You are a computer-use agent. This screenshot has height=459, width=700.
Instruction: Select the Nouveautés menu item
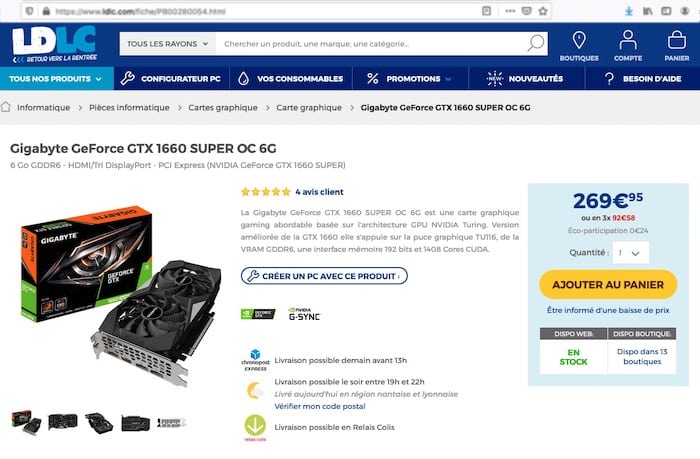click(x=526, y=79)
